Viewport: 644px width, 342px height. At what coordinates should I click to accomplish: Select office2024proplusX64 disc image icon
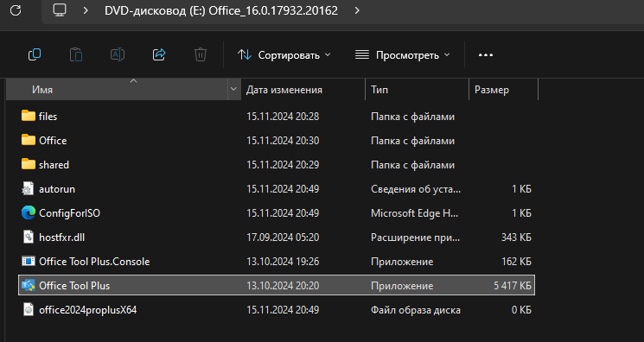tap(28, 309)
